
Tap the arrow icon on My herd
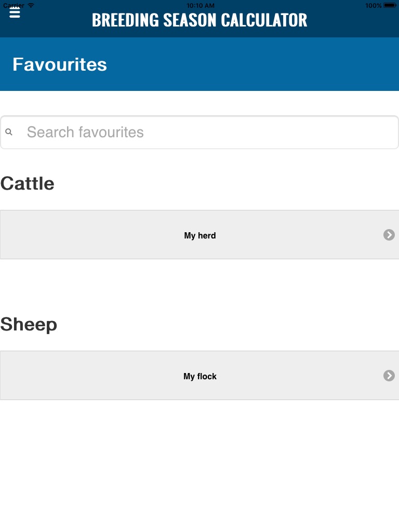pos(389,235)
